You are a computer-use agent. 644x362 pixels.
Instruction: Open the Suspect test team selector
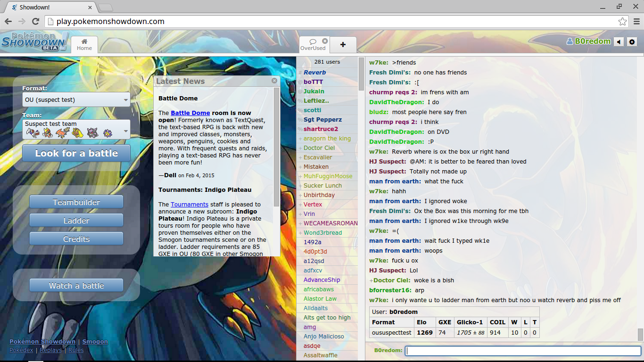76,129
